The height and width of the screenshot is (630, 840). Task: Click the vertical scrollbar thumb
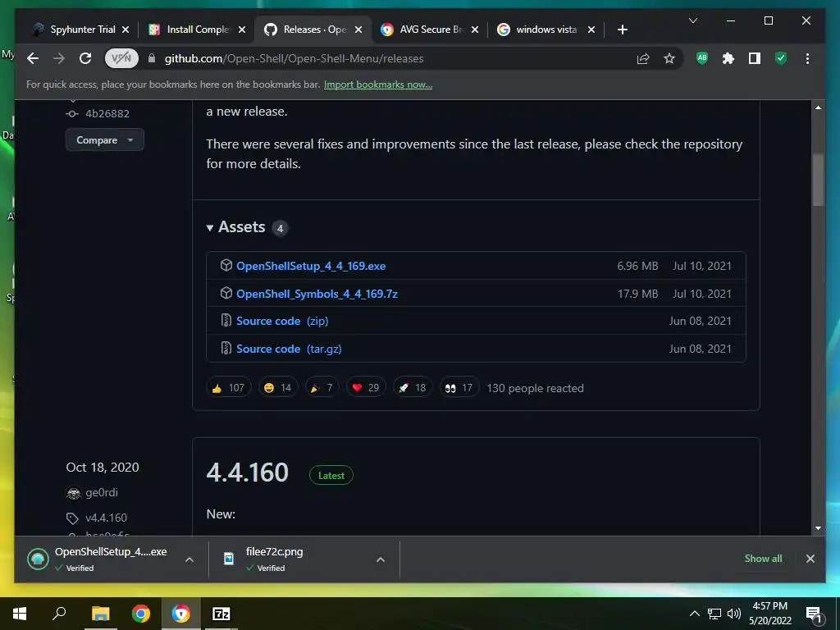point(818,180)
